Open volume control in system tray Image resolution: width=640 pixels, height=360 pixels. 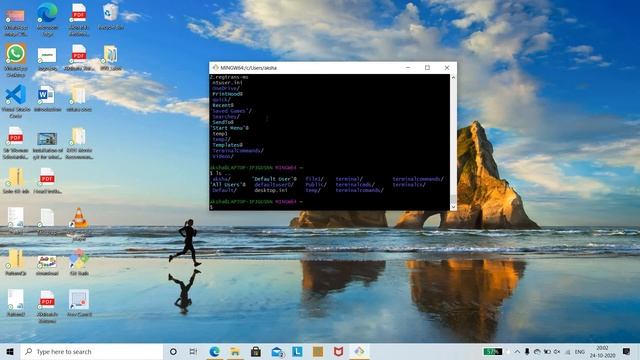(557, 351)
